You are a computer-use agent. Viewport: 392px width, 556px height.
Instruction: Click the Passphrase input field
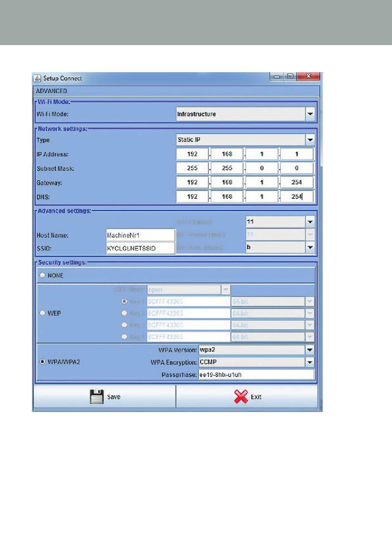click(x=256, y=375)
